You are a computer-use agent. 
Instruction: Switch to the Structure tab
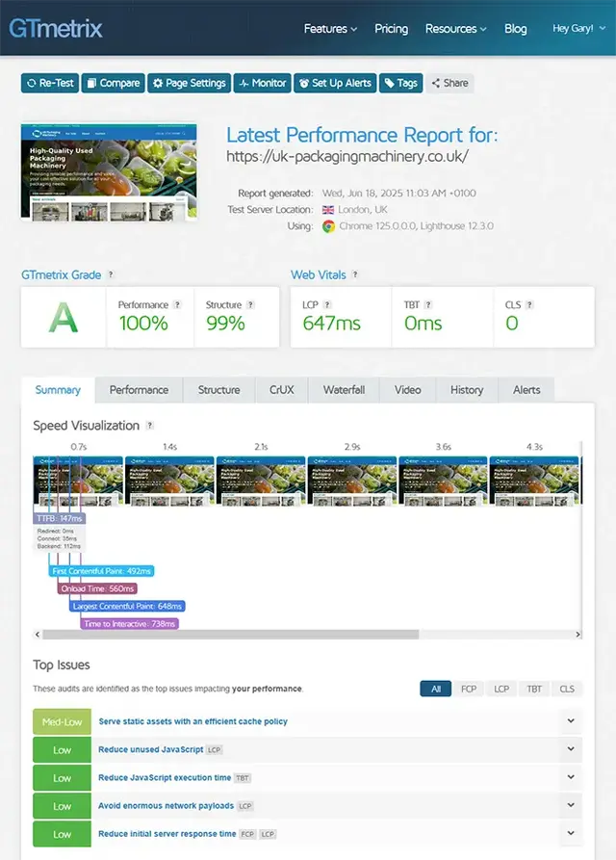(218, 390)
